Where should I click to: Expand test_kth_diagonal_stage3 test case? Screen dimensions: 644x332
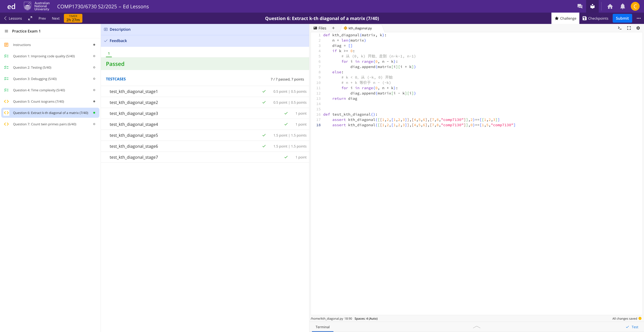205,113
